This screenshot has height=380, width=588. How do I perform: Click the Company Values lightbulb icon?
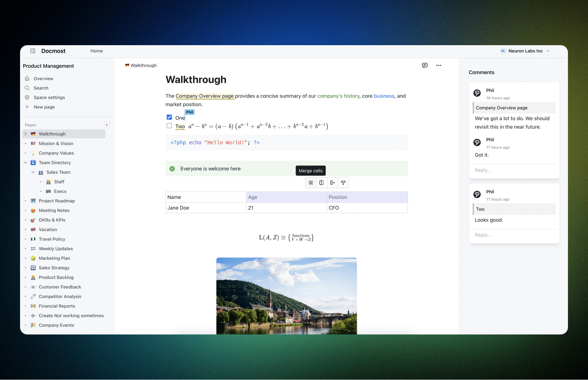(33, 153)
